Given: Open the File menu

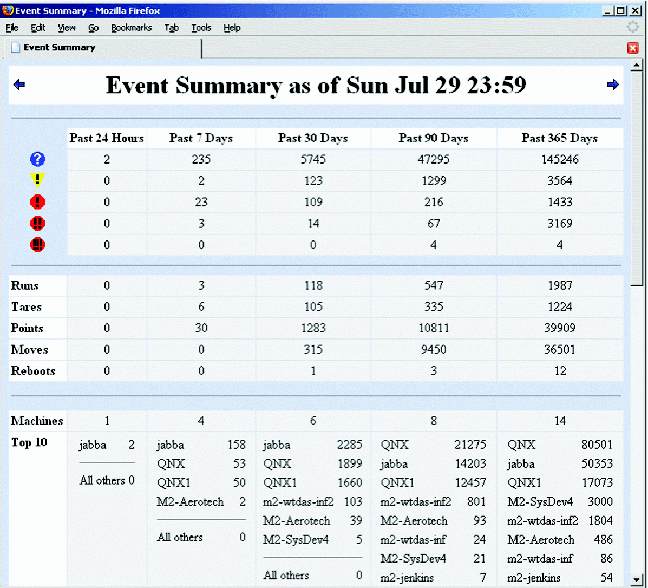Looking at the screenshot, I should click(x=12, y=28).
